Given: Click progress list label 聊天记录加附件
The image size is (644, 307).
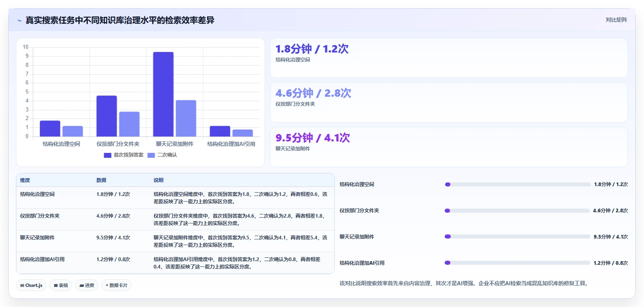Looking at the screenshot, I should [x=357, y=237].
